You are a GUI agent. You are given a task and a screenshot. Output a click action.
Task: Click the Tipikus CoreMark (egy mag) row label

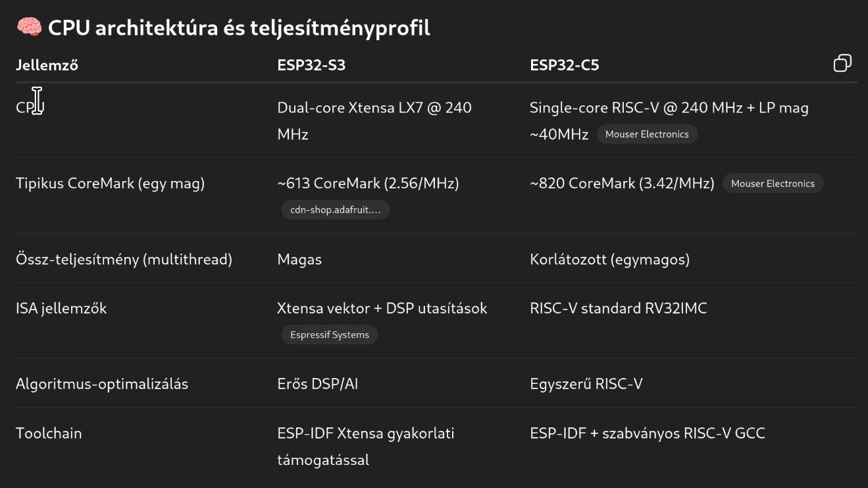click(110, 184)
